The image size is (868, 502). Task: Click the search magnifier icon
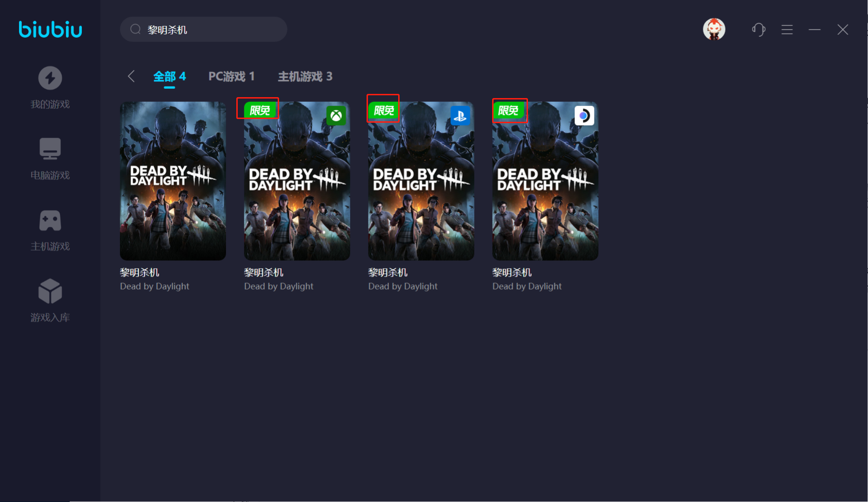pyautogui.click(x=135, y=30)
